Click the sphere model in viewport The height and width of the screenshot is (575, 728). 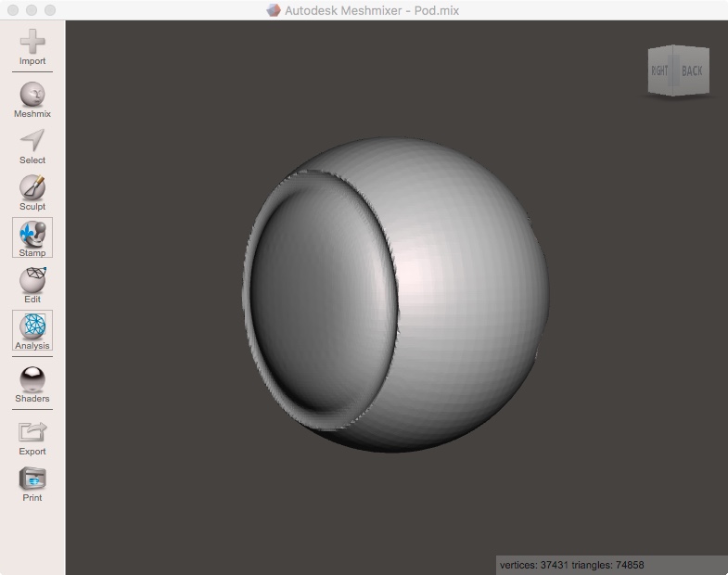[396, 295]
